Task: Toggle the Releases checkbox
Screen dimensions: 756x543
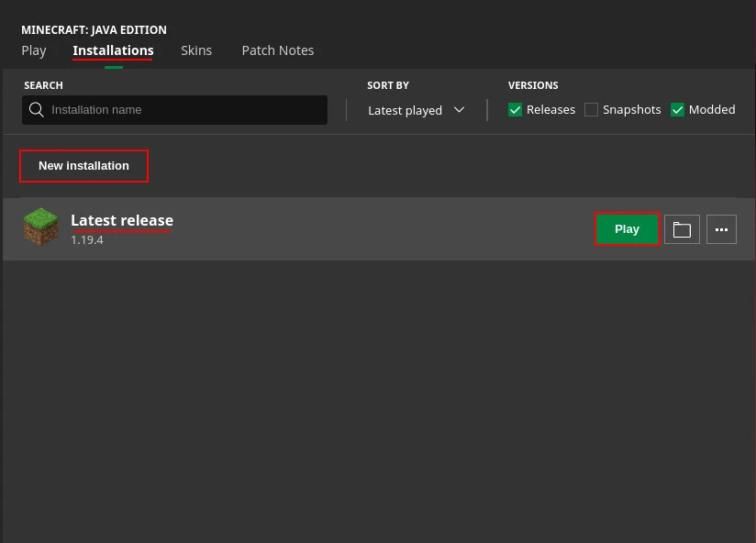Action: coord(516,110)
